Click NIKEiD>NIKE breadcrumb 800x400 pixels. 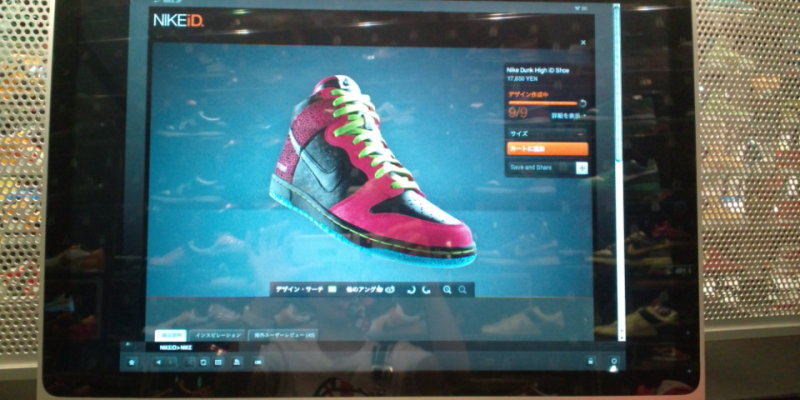point(177,347)
